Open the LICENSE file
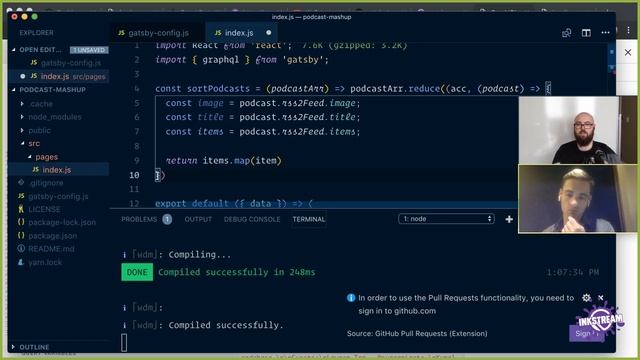Screen dimensions: 640x360 44,209
